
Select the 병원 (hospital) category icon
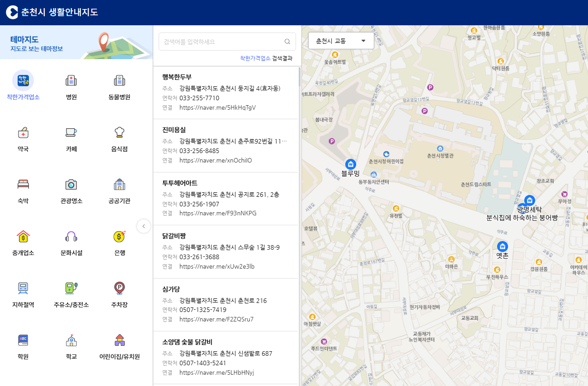[71, 81]
